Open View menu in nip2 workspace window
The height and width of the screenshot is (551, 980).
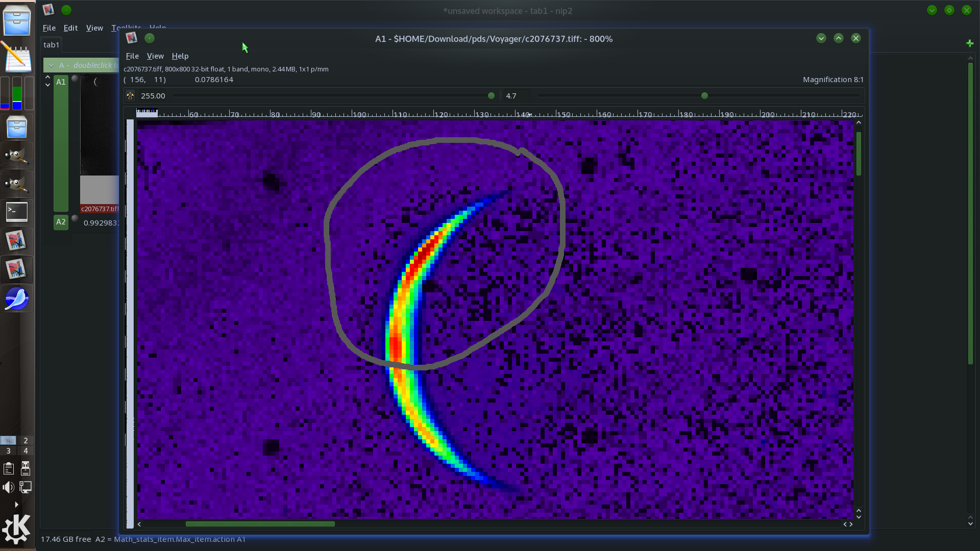click(94, 28)
